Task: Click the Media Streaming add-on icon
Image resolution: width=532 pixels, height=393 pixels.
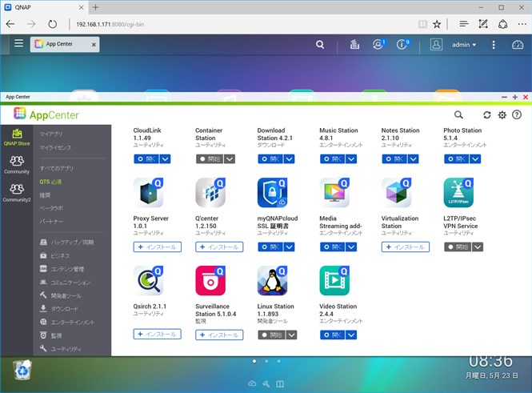Action: point(334,192)
